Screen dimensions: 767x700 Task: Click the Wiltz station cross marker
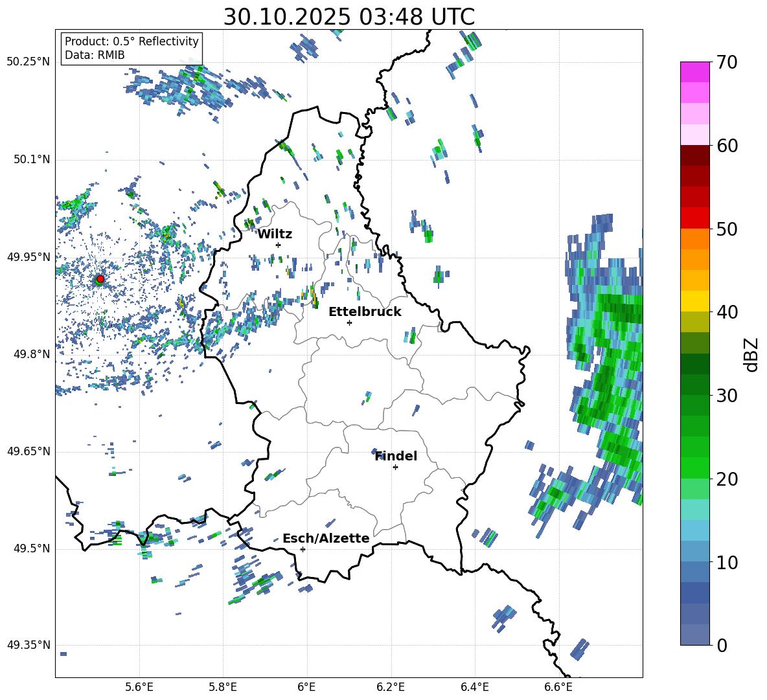click(x=279, y=245)
